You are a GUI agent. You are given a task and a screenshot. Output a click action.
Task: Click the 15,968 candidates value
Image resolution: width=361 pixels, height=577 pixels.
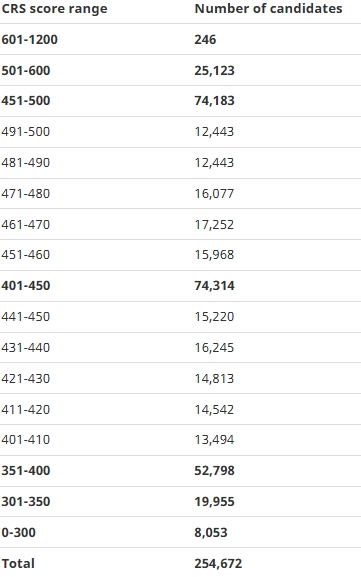tap(214, 255)
